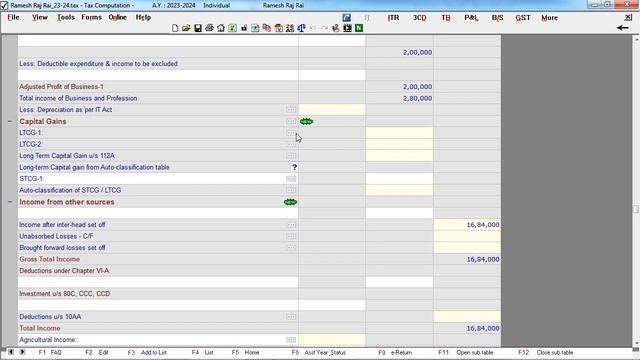The width and height of the screenshot is (640, 360).
Task: Open sub table for Deductions u/s 10AA
Action: tap(291, 317)
